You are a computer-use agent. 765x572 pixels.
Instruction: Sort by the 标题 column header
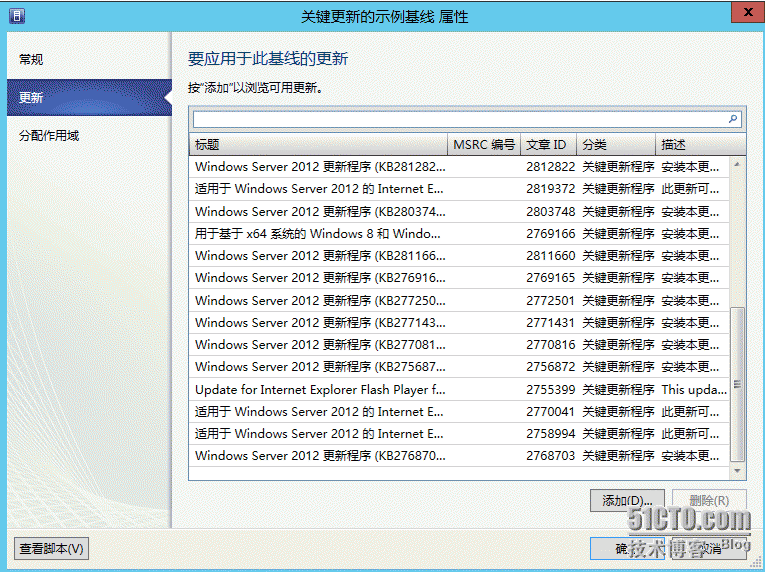click(x=318, y=144)
